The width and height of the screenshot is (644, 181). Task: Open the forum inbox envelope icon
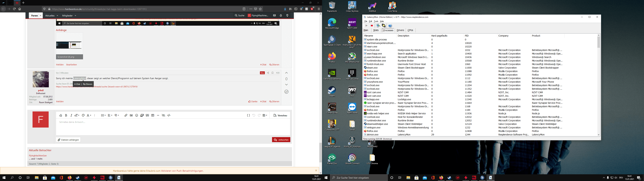click(274, 15)
